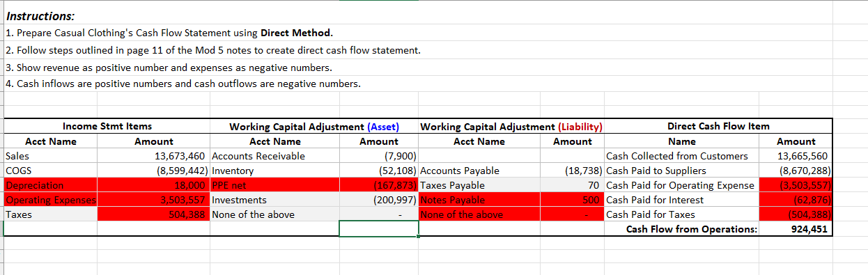The image size is (868, 275).
Task: Select the "Taxes" income statement cell
Action: 50,214
